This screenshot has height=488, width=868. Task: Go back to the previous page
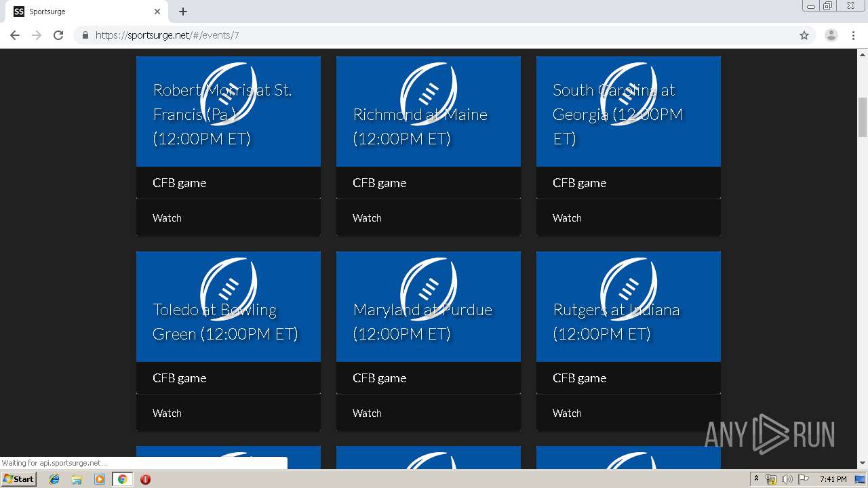[15, 35]
